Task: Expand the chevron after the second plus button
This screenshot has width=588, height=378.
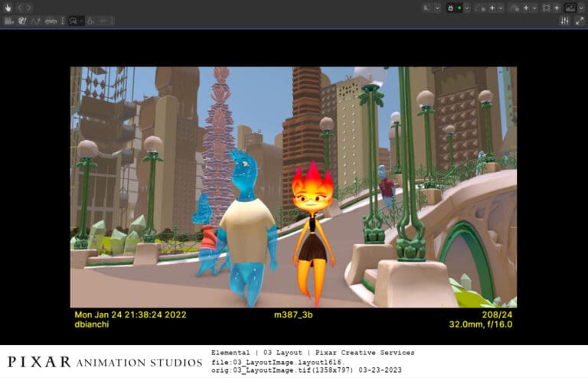Action: point(534,8)
